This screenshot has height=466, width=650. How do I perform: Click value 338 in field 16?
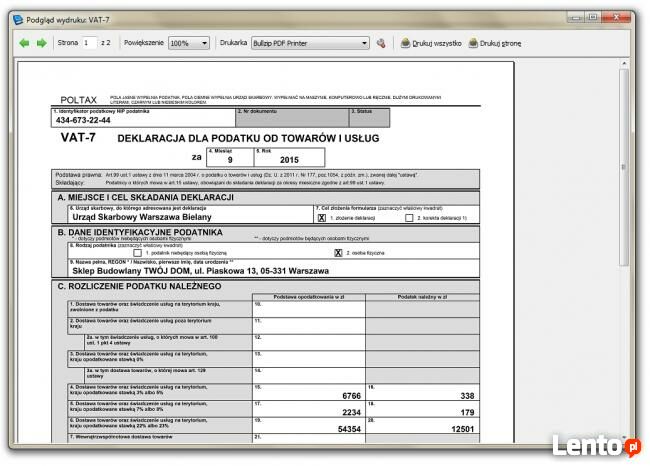pos(467,396)
